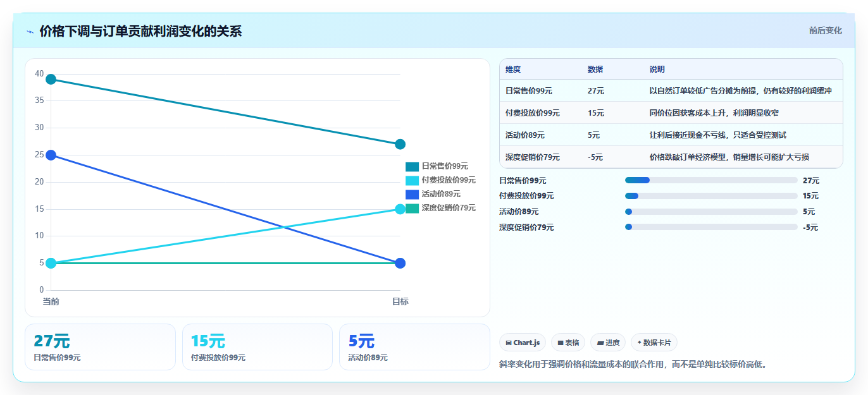Click the -5元 value beside the progress bar
The image size is (868, 395).
[810, 228]
